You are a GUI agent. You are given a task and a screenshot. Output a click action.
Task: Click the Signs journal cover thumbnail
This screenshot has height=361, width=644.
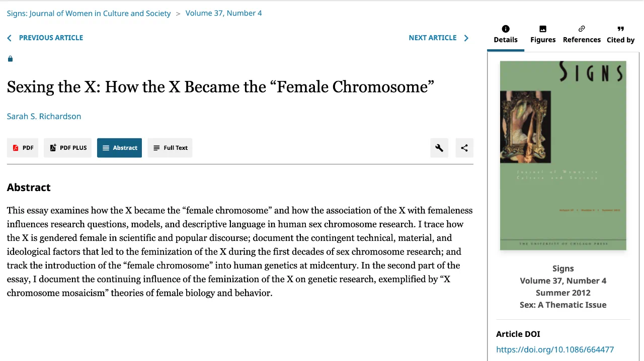tap(563, 155)
